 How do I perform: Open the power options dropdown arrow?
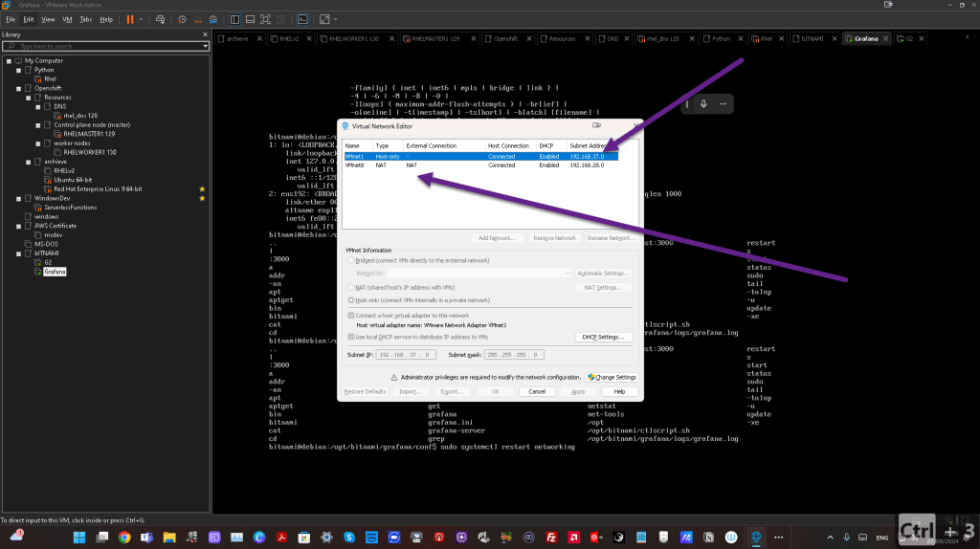[141, 19]
